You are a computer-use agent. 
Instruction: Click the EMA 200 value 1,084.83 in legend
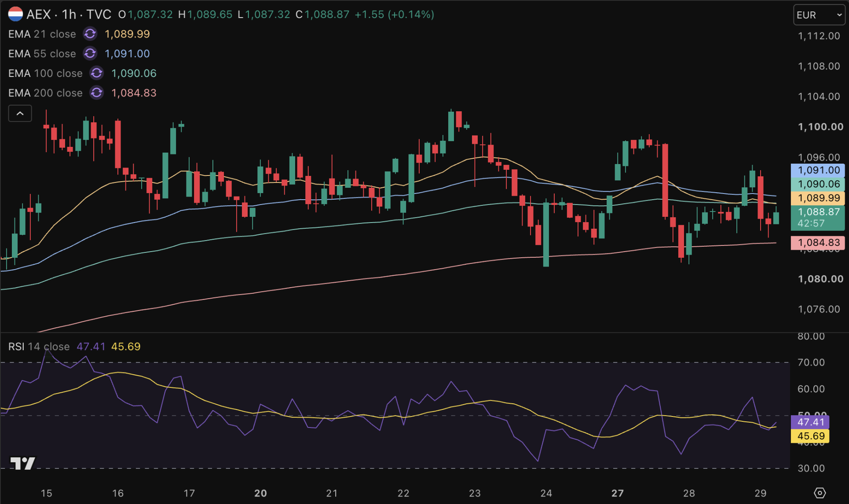[134, 93]
